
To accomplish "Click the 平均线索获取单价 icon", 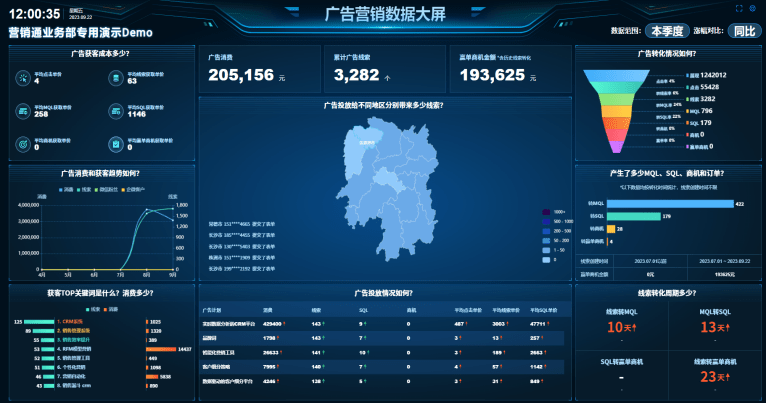I will pos(116,77).
